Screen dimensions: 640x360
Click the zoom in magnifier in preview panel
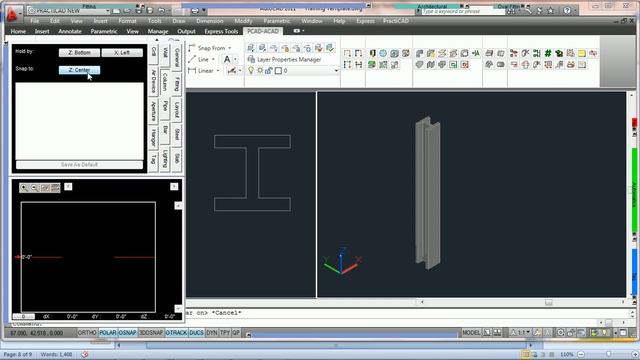tap(24, 187)
